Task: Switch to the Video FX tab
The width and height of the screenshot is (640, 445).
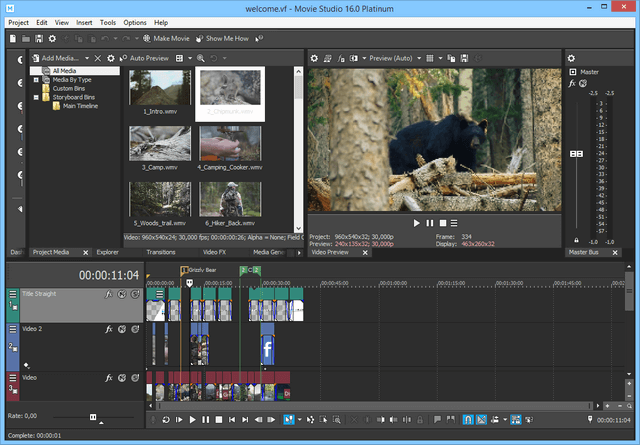Action: click(216, 252)
